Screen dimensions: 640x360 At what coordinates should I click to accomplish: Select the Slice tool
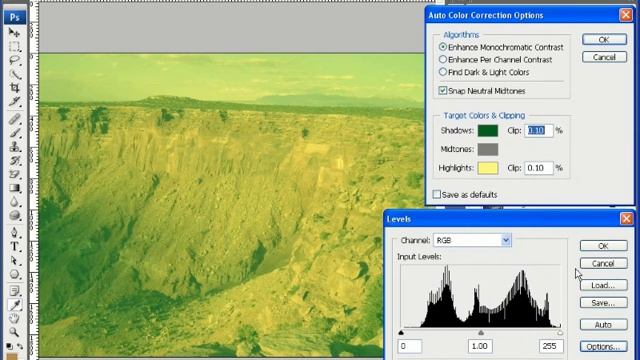[x=14, y=101]
